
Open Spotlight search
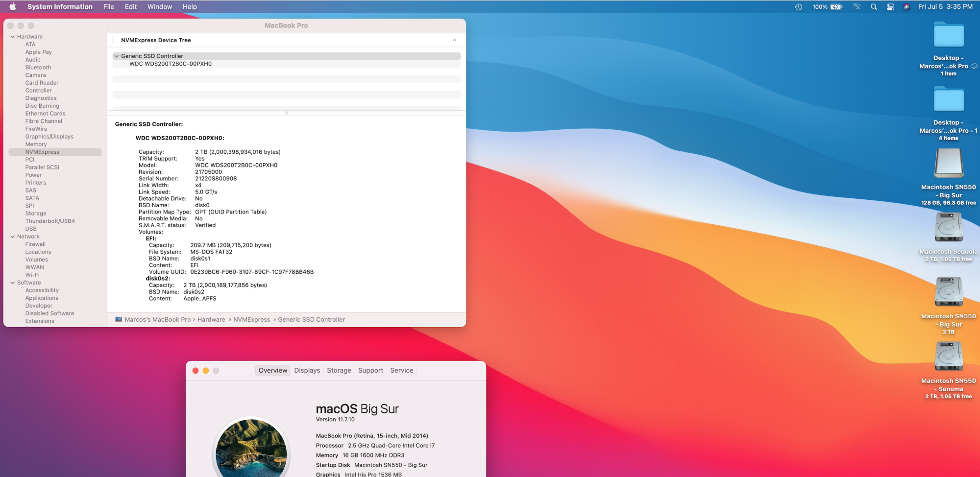tap(874, 7)
